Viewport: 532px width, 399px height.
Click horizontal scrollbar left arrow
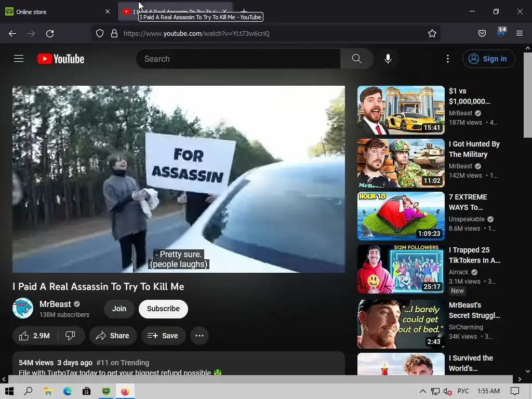point(4,379)
